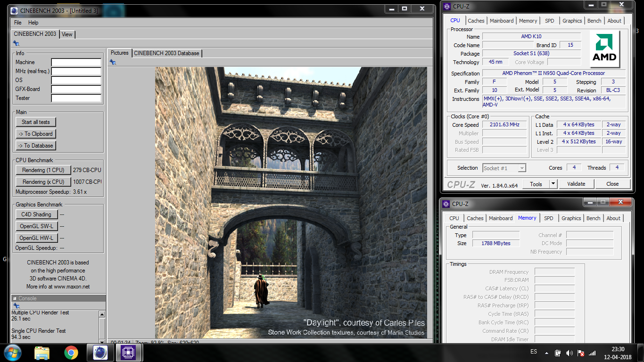Click the To Clipboard button
Image resolution: width=644 pixels, height=362 pixels.
tap(36, 134)
